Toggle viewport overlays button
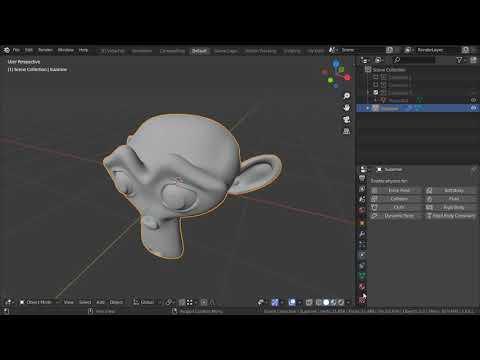This screenshot has height=360, width=480. tap(292, 302)
